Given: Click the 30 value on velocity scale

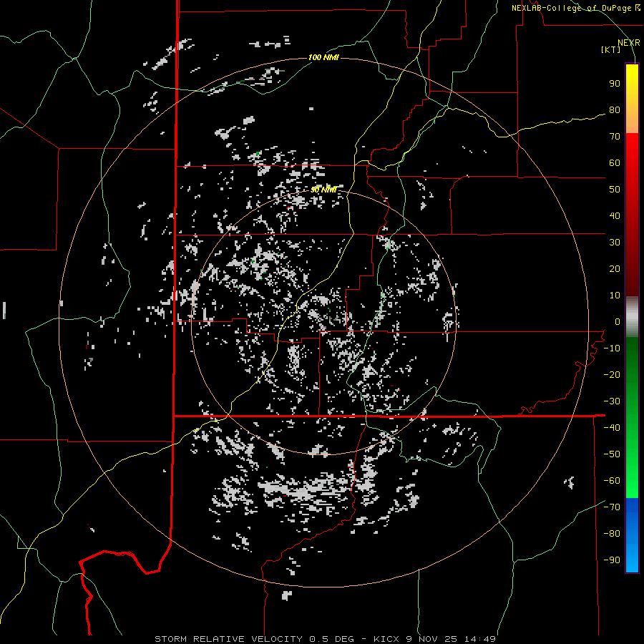Looking at the screenshot, I should (x=615, y=243).
